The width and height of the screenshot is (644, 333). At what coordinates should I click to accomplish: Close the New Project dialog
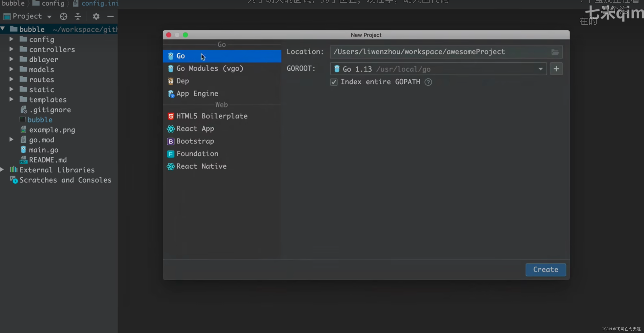point(169,35)
